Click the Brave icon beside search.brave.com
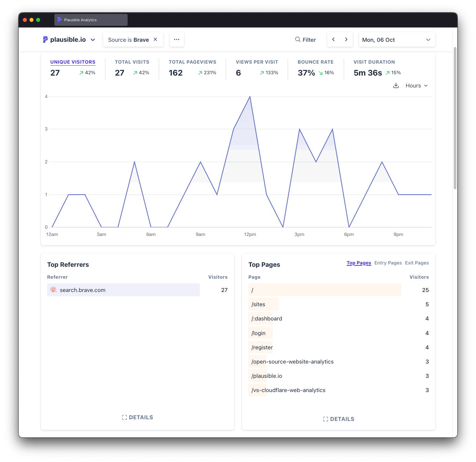 (x=53, y=290)
